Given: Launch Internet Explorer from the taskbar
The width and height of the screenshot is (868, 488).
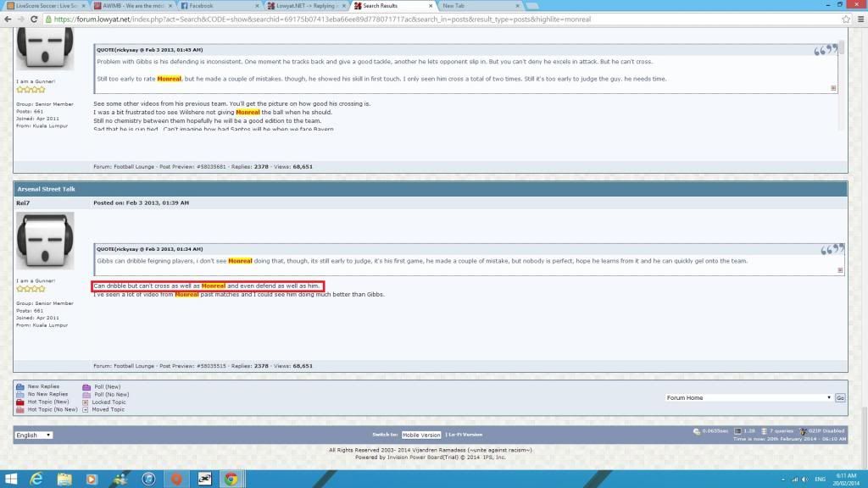Looking at the screenshot, I should [x=36, y=479].
